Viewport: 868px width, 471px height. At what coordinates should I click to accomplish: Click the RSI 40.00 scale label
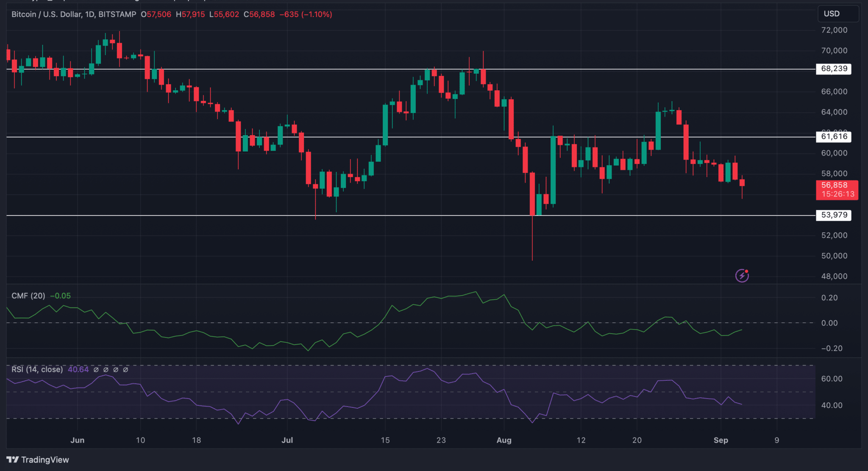pyautogui.click(x=832, y=405)
